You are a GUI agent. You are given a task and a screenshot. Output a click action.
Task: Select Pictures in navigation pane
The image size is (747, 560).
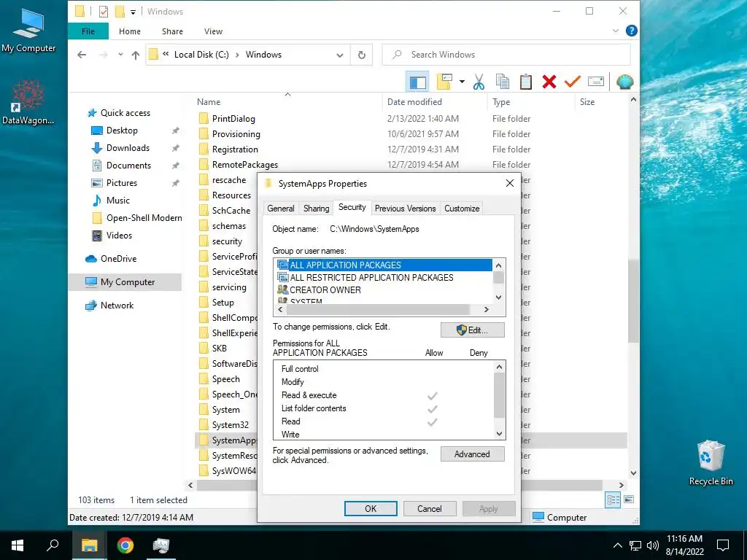click(122, 183)
